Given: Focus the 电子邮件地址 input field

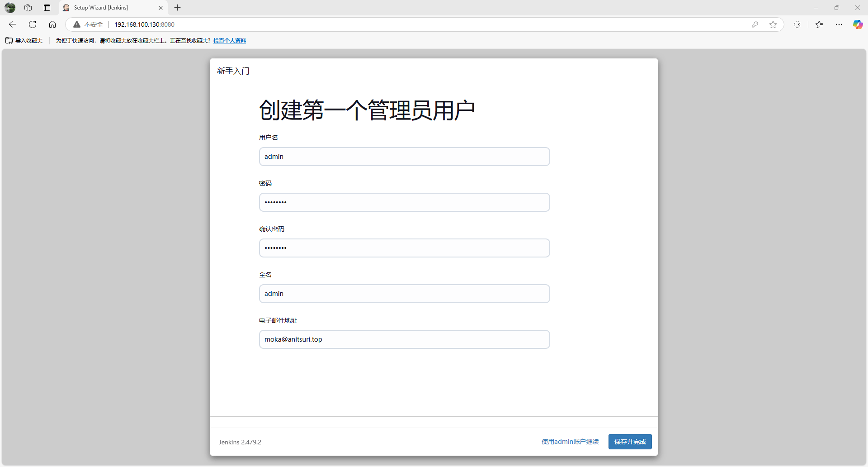Looking at the screenshot, I should (x=404, y=339).
